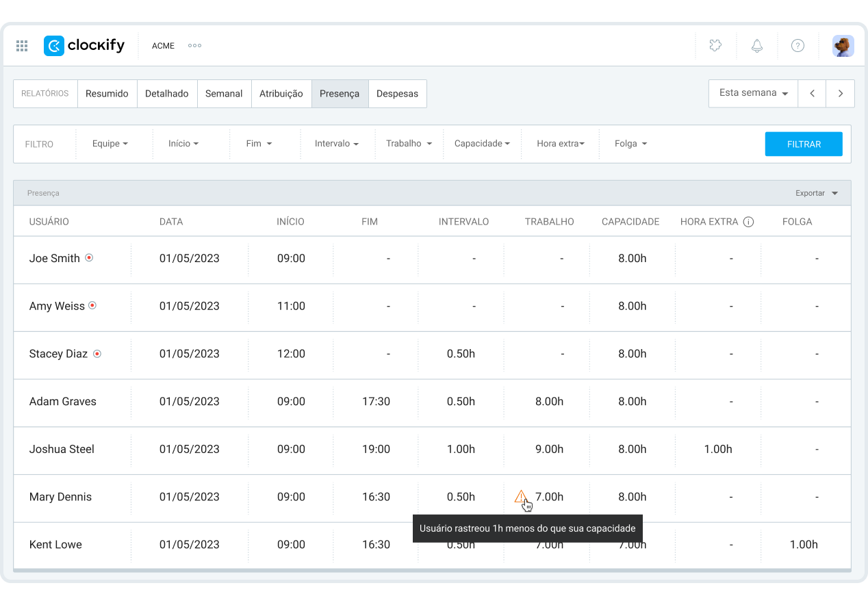The image size is (868, 605).
Task: Expand the Esta semana date range dropdown
Action: pos(753,93)
